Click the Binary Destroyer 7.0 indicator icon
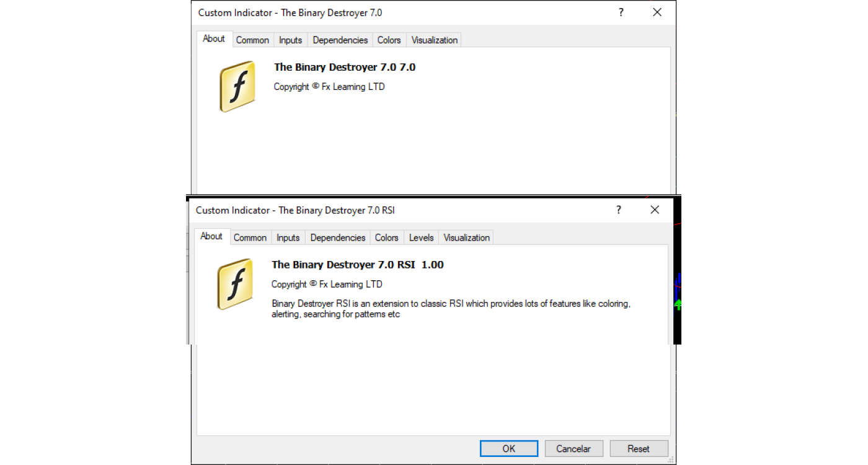Image resolution: width=868 pixels, height=465 pixels. (x=237, y=86)
